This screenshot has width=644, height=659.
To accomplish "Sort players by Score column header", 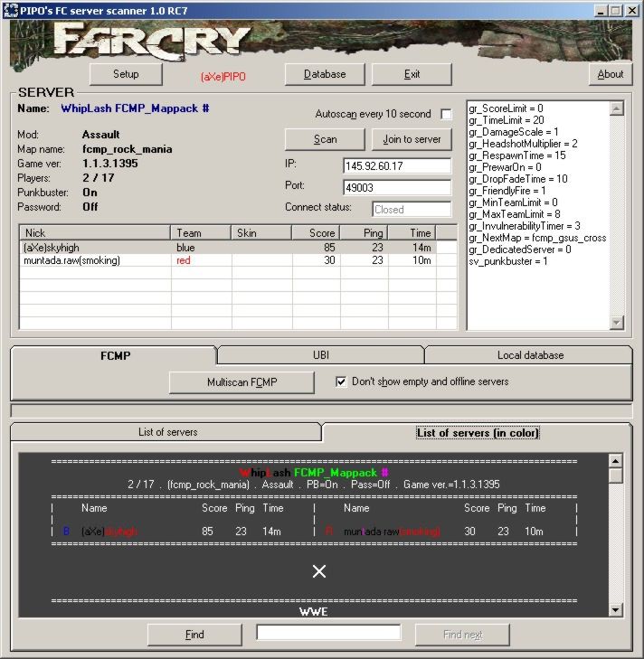I will 316,233.
